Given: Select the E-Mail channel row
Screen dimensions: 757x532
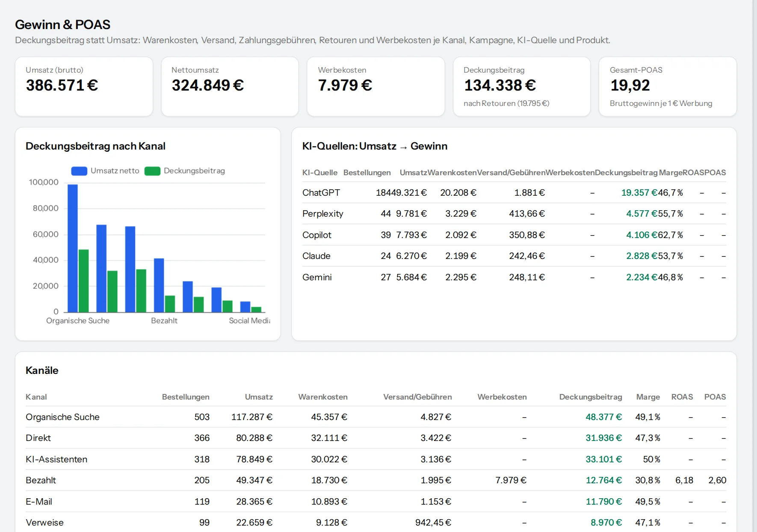Looking at the screenshot, I should pos(376,502).
